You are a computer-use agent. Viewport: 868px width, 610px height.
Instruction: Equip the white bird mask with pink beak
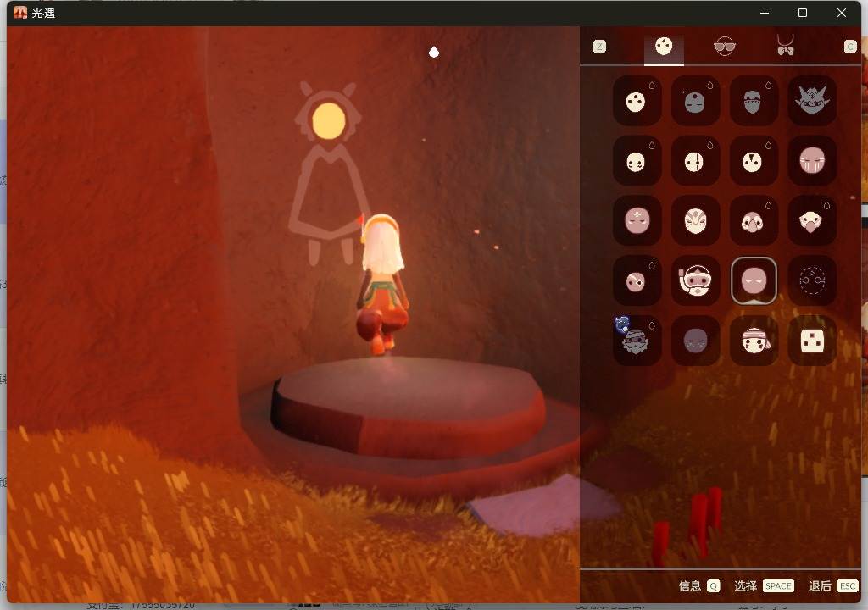pyautogui.click(x=811, y=220)
